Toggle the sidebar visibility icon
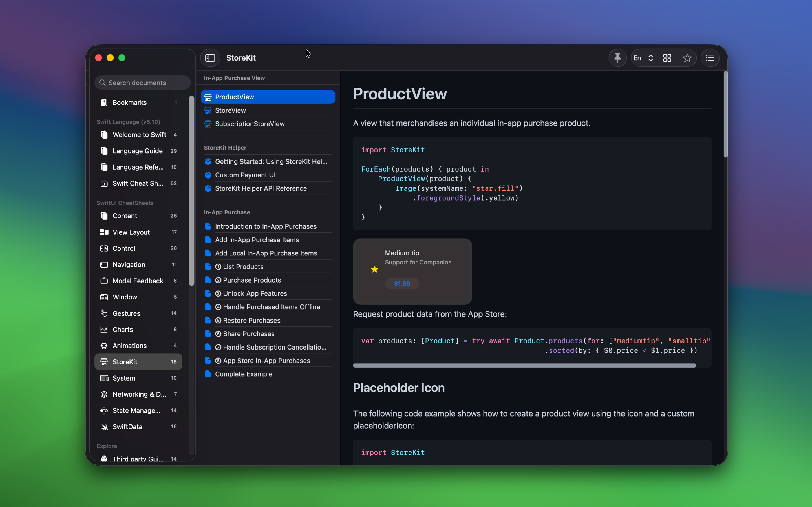812x507 pixels. 210,58
